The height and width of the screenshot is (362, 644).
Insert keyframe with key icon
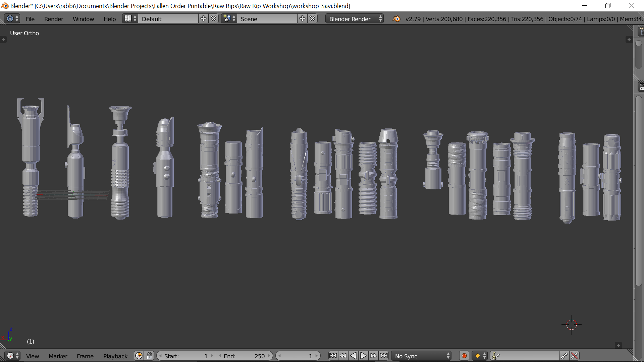tap(564, 356)
